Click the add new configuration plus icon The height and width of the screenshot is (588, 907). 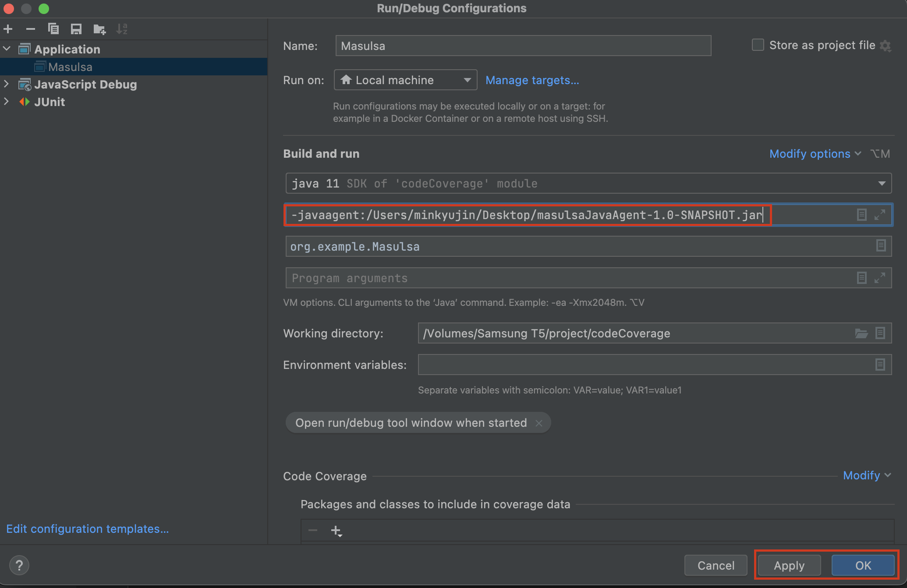8,29
